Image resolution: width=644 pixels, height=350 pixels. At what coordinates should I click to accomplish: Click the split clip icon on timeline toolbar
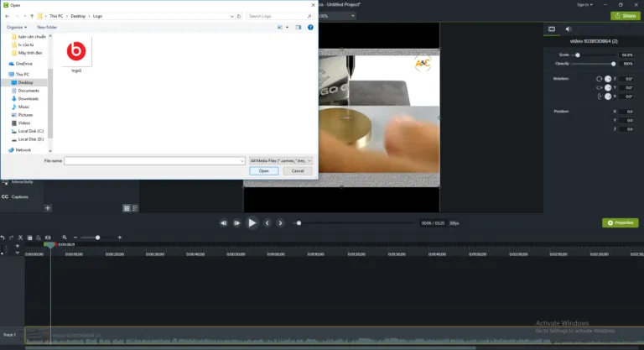click(49, 238)
